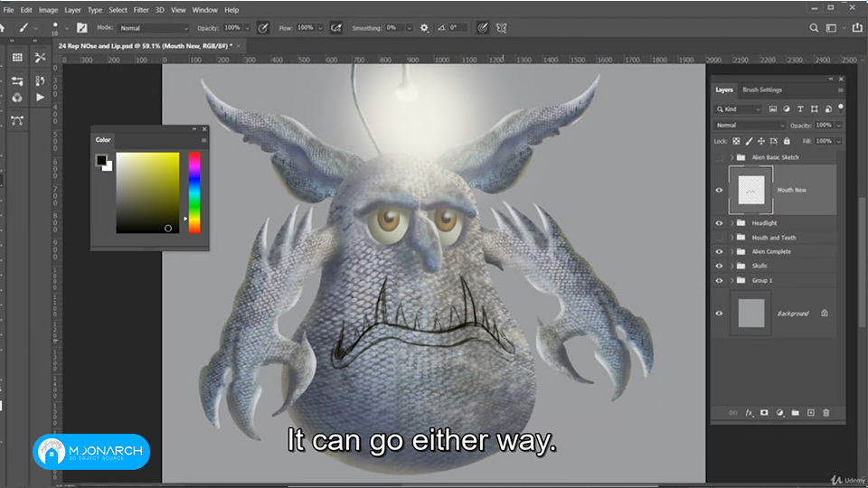This screenshot has width=868, height=488.
Task: Show the Alien Basic Sketch group
Action: pos(719,157)
